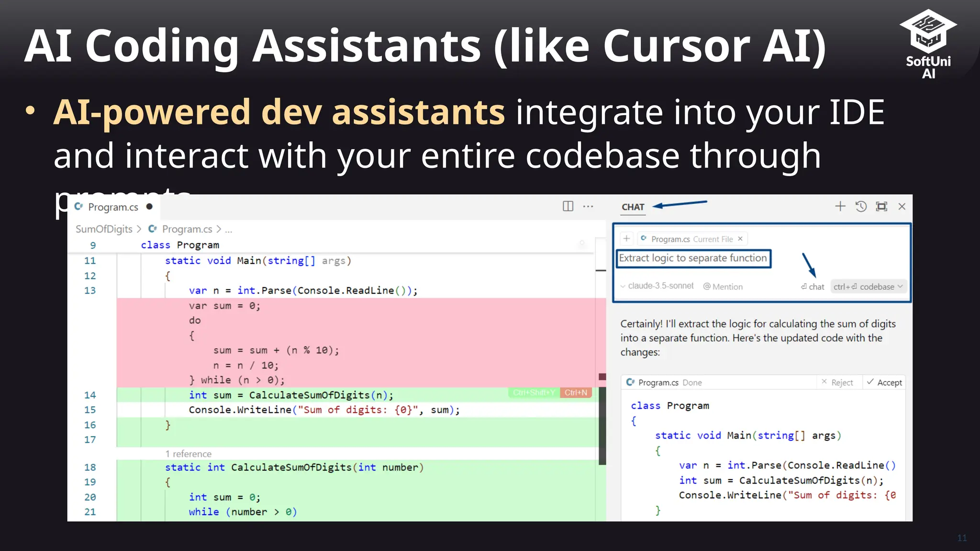980x551 pixels.
Task: Click the breadcrumb ellipsis
Action: [229, 230]
